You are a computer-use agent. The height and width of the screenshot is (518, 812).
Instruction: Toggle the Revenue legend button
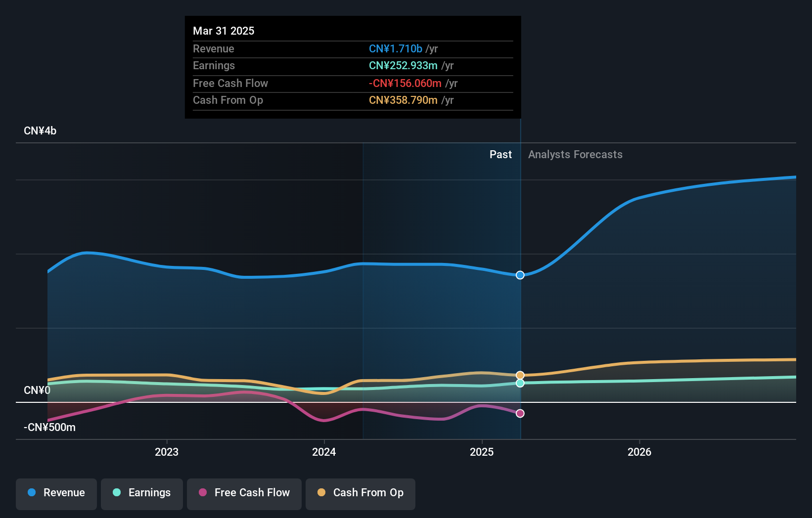[x=56, y=494]
